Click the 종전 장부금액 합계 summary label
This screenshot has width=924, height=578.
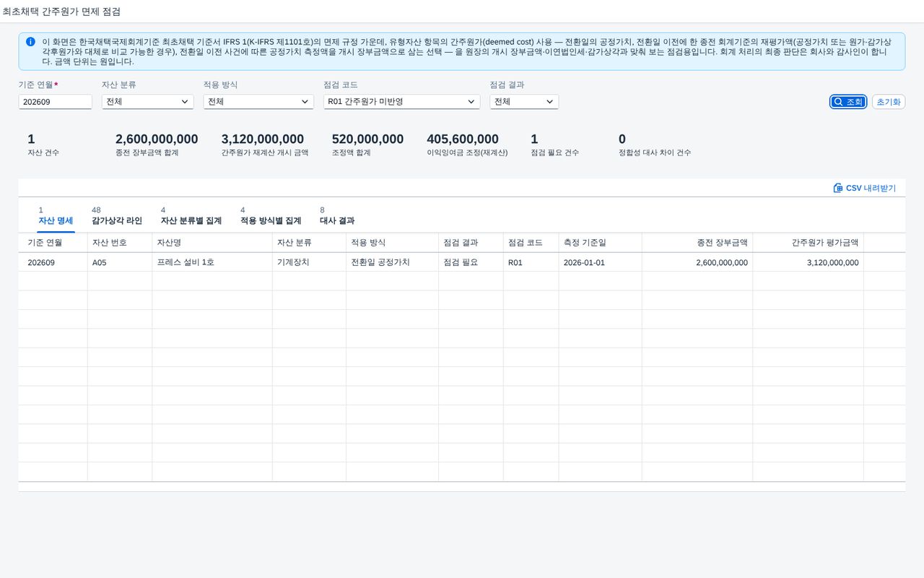[x=147, y=153]
